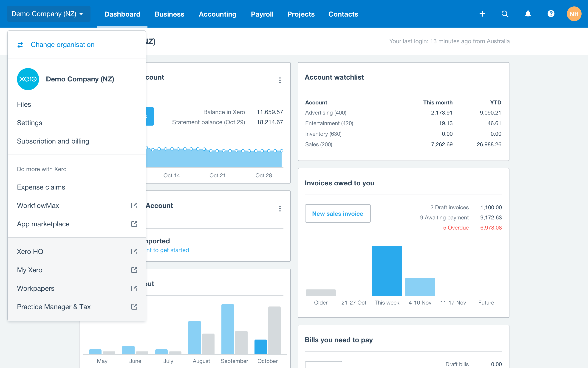Open the search magnifier icon
The width and height of the screenshot is (588, 368).
(x=505, y=14)
